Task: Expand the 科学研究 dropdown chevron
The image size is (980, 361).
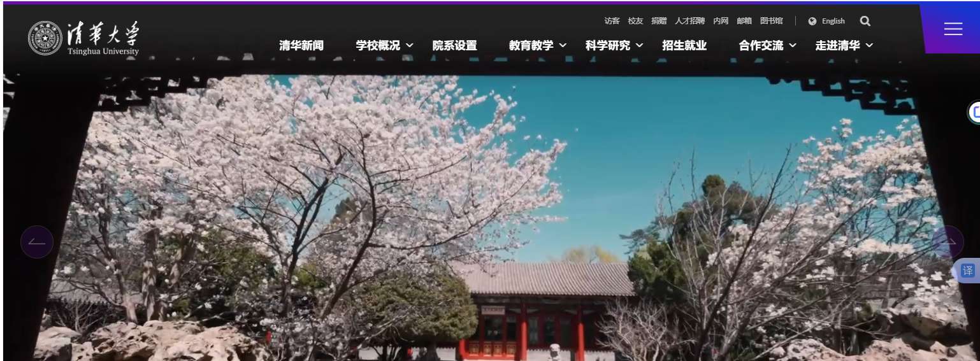Action: click(x=639, y=45)
